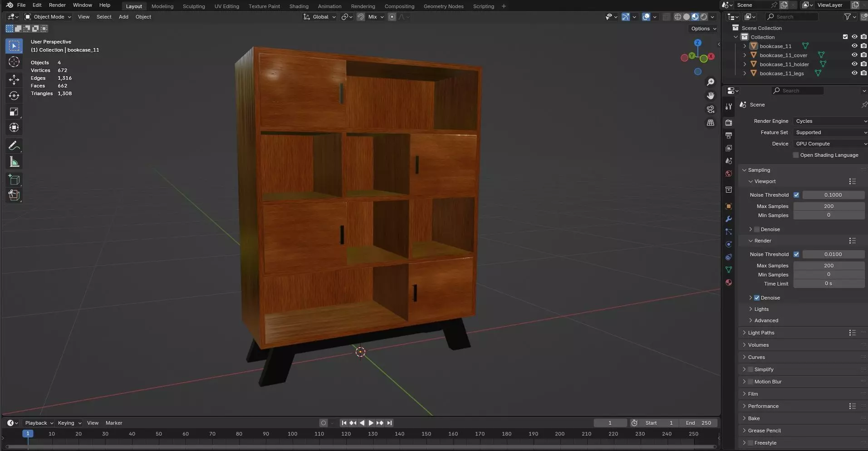Select the Measure tool

pyautogui.click(x=14, y=162)
